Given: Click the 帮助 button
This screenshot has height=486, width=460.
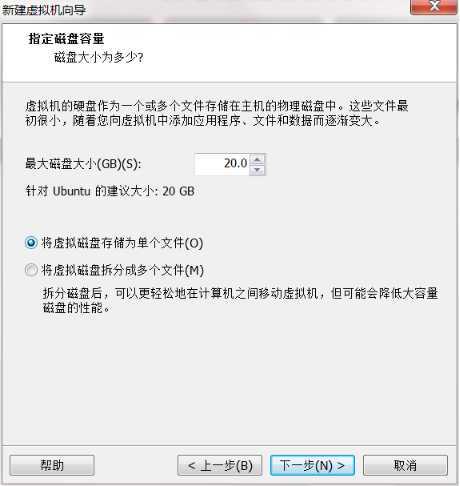Looking at the screenshot, I should tap(52, 465).
